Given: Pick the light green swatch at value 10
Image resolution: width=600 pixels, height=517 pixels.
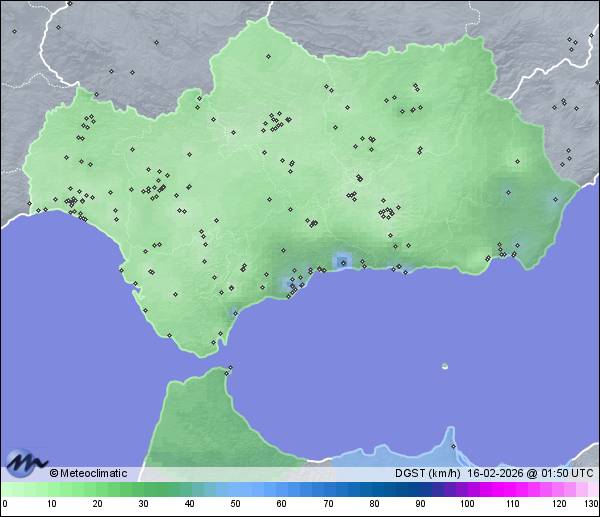Looking at the screenshot, I should tap(50, 490).
